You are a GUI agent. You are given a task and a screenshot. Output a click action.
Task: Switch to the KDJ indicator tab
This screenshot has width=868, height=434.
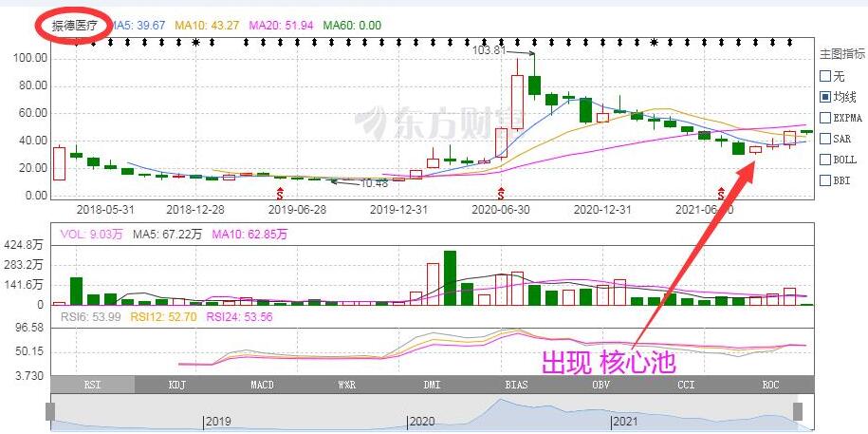pyautogui.click(x=177, y=385)
